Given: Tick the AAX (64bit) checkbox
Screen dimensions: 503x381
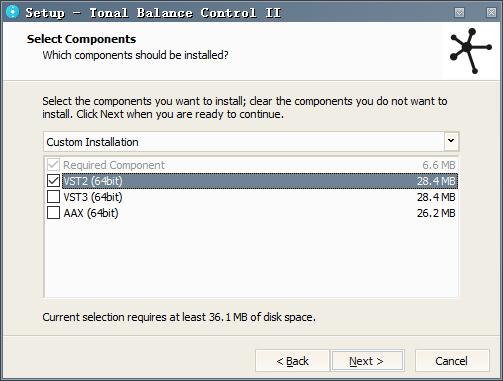Looking at the screenshot, I should (53, 213).
